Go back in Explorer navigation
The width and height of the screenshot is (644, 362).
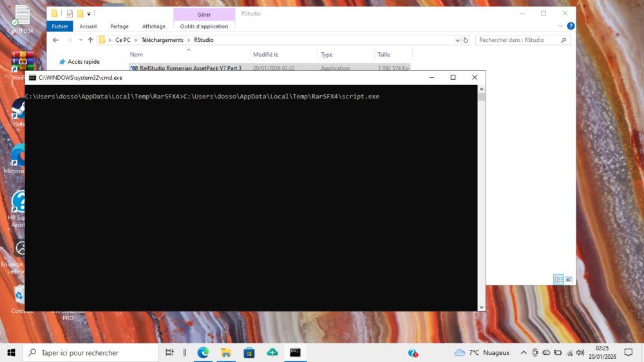pos(56,40)
